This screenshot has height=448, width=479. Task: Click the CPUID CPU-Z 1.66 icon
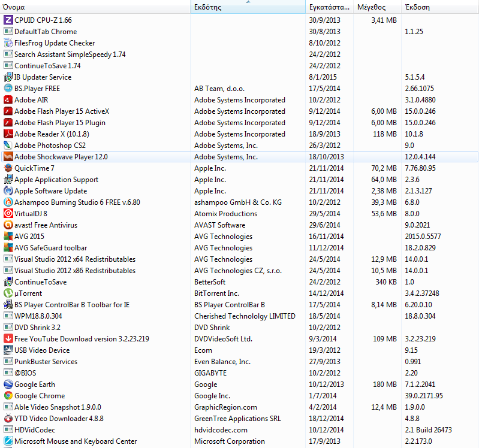[x=8, y=20]
